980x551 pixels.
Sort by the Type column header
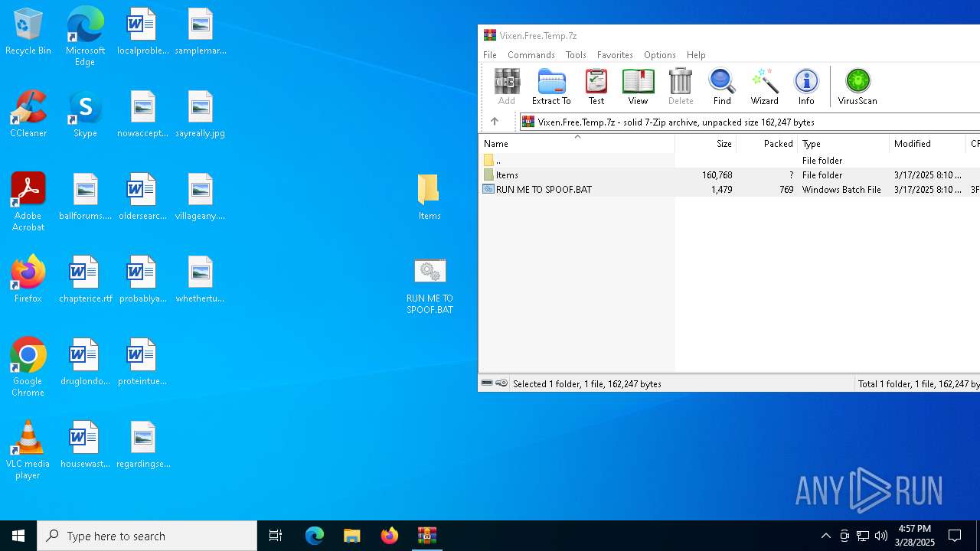(843, 144)
